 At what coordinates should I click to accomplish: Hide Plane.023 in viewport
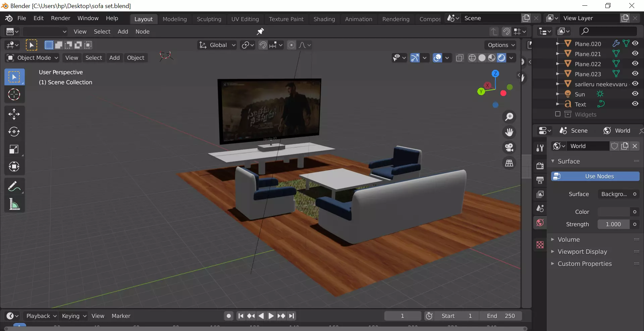click(635, 74)
